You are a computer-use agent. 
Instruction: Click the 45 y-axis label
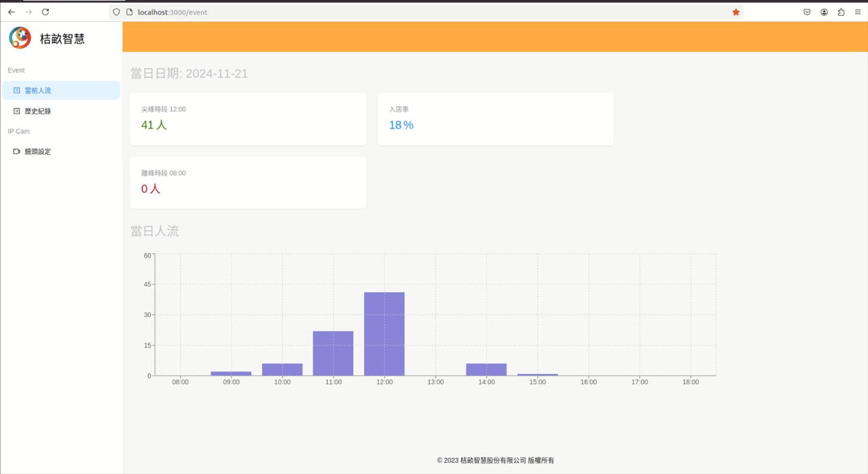(148, 284)
